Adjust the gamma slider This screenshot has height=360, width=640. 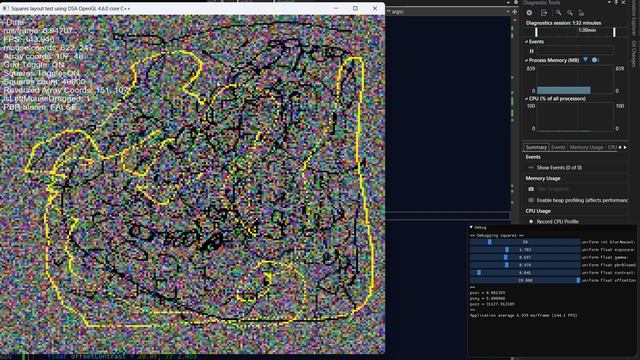pyautogui.click(x=525, y=258)
